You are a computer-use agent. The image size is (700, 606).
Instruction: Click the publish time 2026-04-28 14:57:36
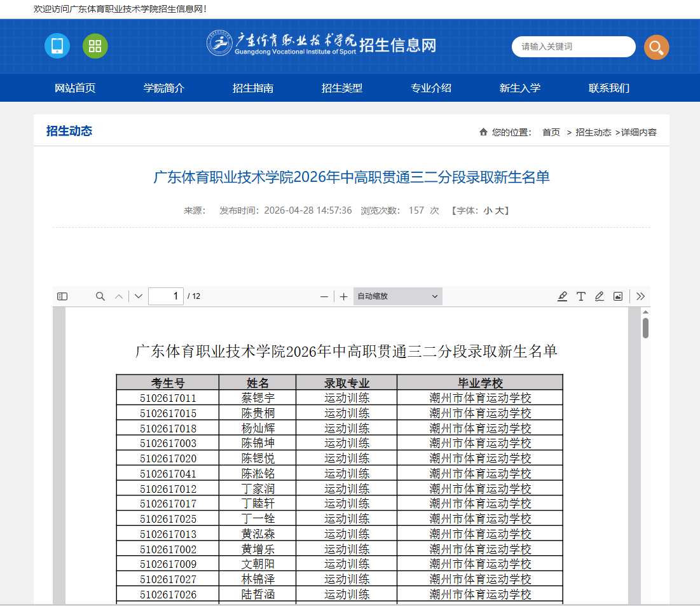[x=308, y=210]
